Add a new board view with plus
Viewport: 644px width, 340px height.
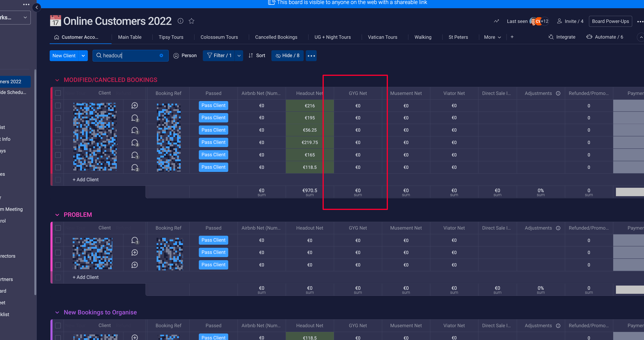pyautogui.click(x=512, y=37)
